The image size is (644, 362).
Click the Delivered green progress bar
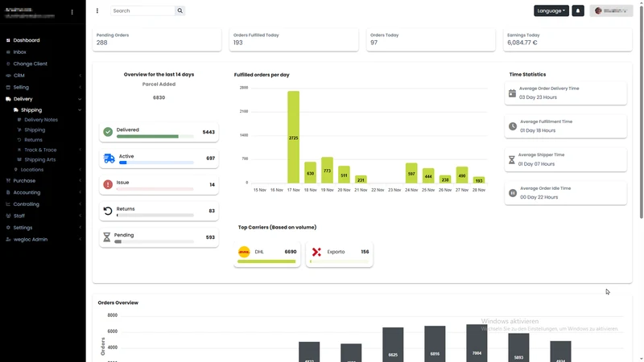155,136
